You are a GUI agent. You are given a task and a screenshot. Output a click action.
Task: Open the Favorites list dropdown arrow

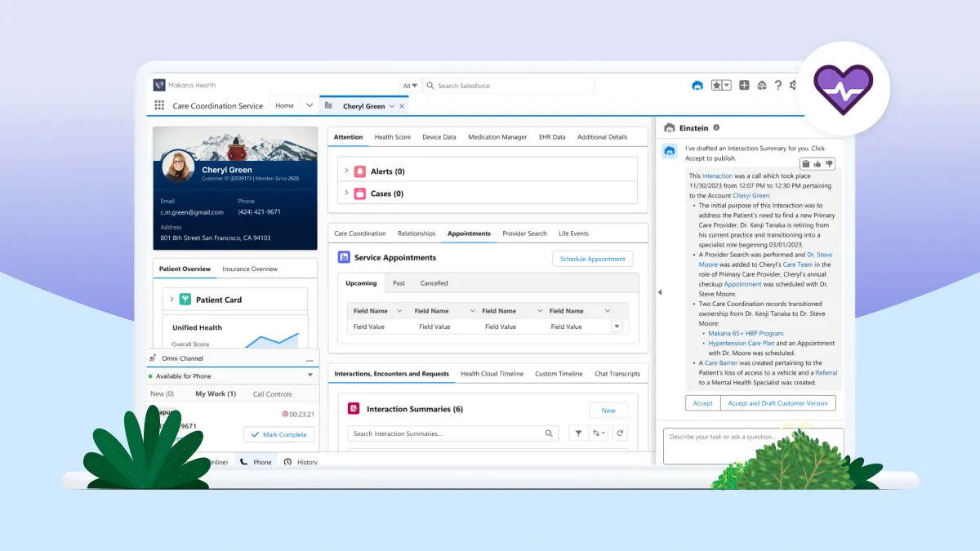point(727,85)
